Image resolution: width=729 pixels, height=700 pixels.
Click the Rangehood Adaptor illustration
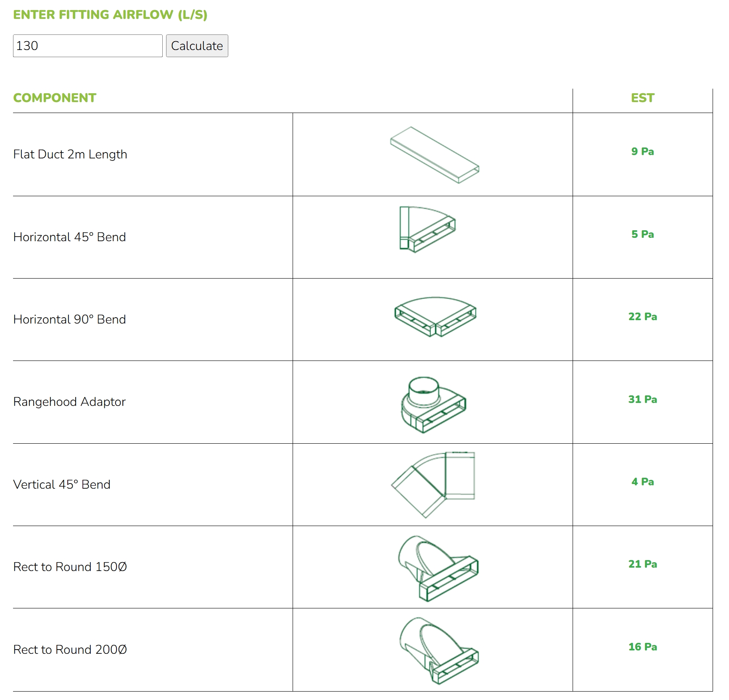[433, 405]
